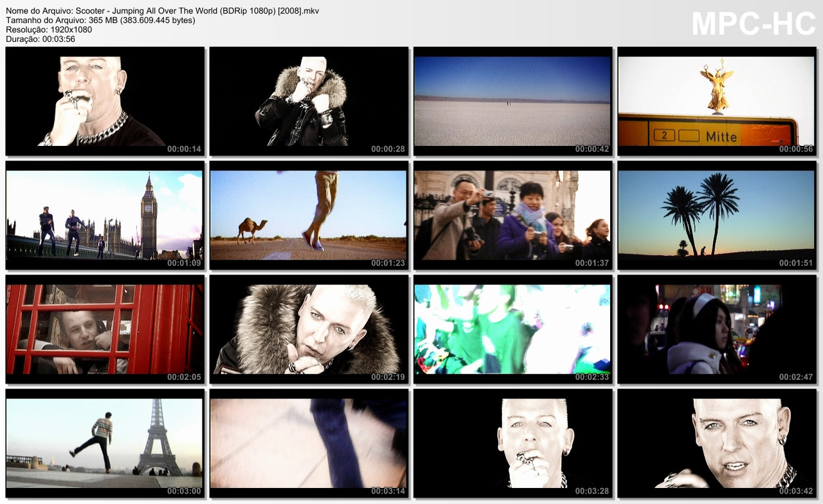Open the thumbnail at timestamp 00:00:14

(x=105, y=100)
